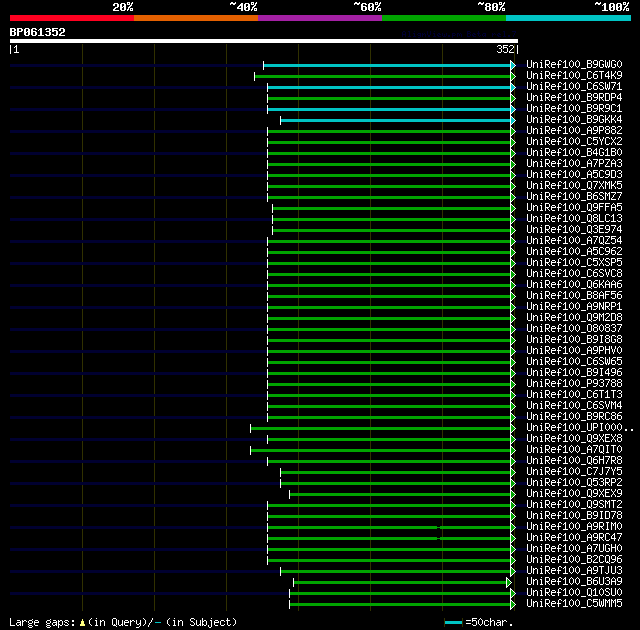Viewport: 640px width, 630px height.
Task: Click the arrowhead ending the A9PHV0 alignment
Action: coord(513,351)
